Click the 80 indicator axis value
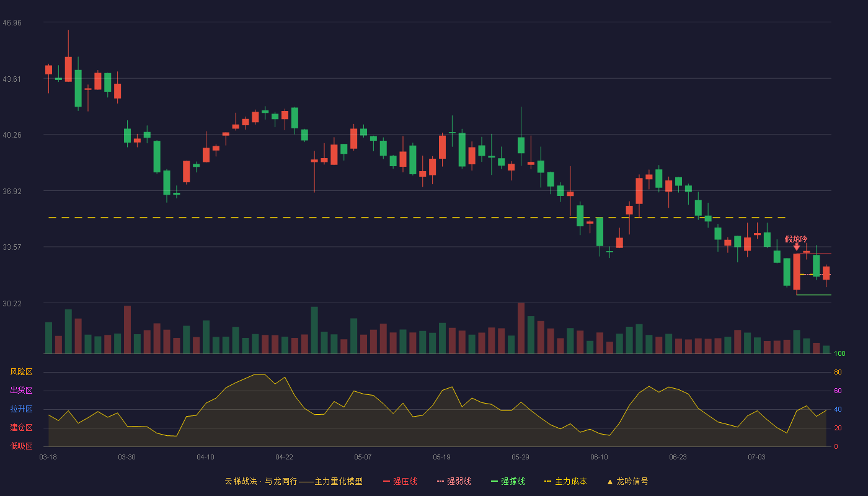Viewport: 868px width, 496px height. [x=838, y=372]
